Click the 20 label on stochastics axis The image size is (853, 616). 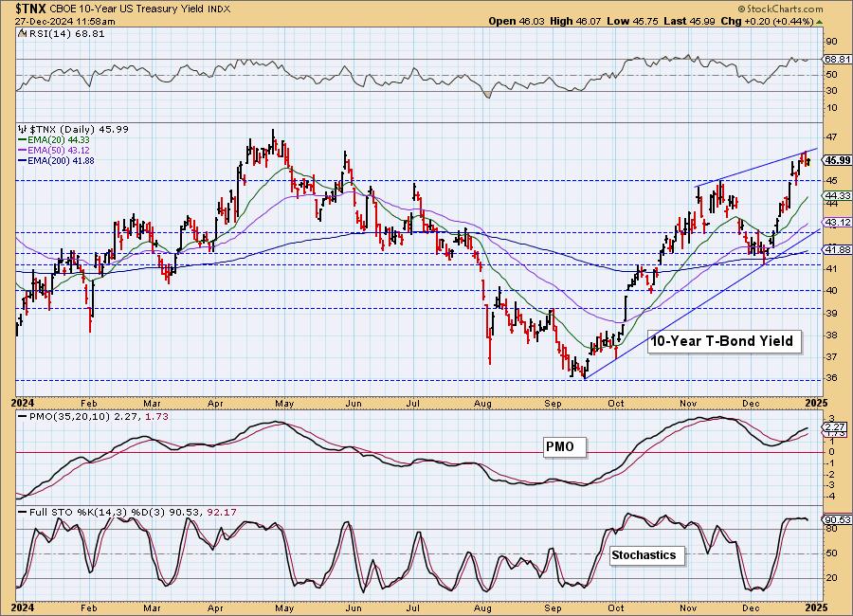(832, 578)
